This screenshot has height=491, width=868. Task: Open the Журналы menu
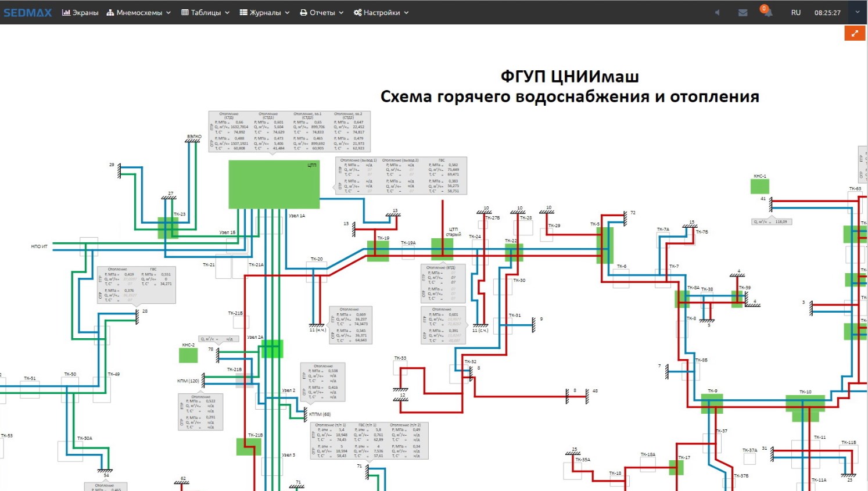point(264,12)
